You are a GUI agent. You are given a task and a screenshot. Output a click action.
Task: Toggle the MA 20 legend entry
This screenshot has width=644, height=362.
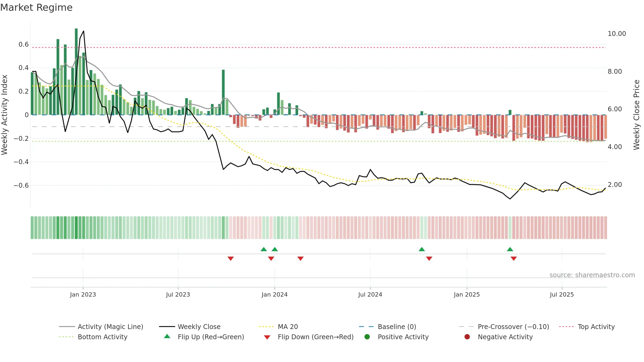(x=279, y=327)
